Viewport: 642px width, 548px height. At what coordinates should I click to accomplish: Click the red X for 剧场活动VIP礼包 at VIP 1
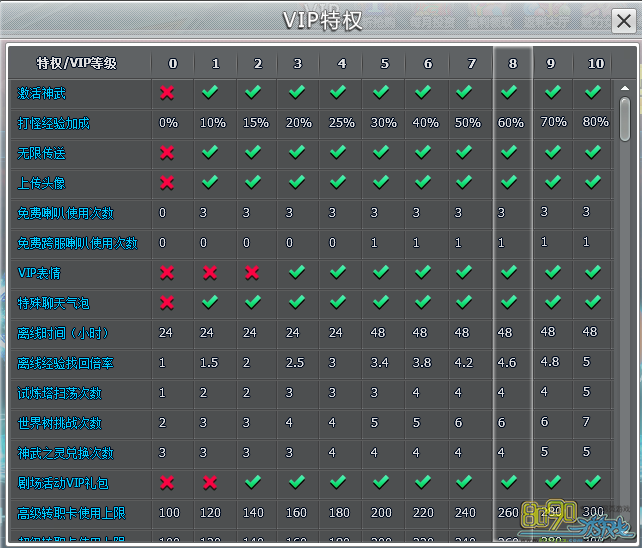(210, 483)
